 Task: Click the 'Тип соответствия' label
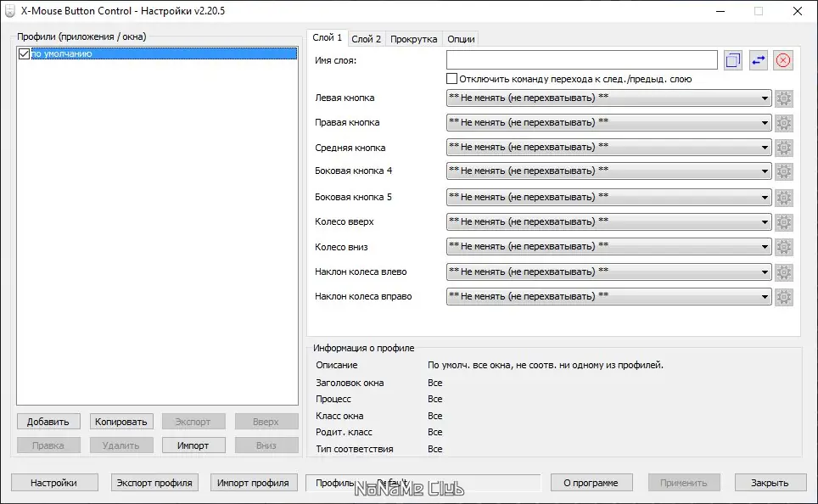click(355, 449)
